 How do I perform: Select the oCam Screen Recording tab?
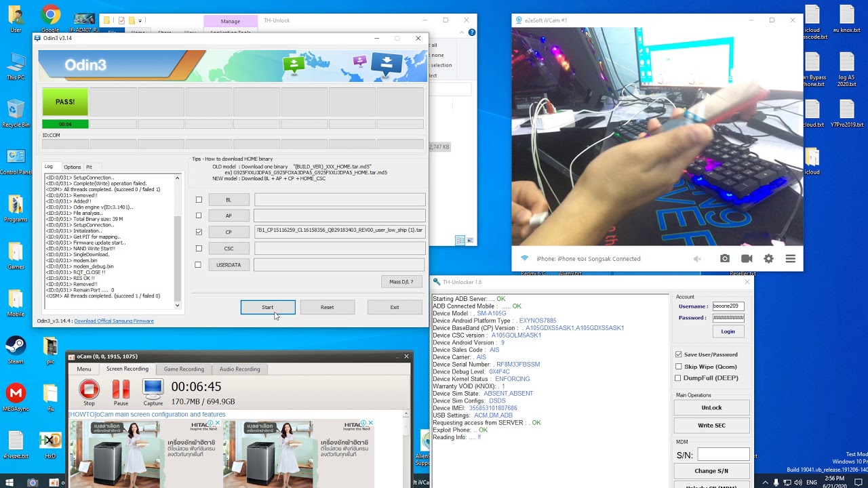click(127, 369)
